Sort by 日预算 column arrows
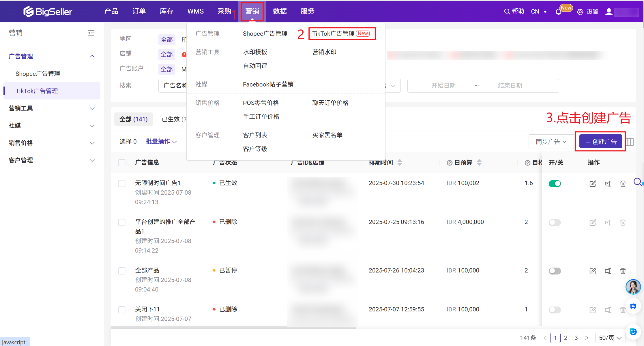 (x=479, y=162)
